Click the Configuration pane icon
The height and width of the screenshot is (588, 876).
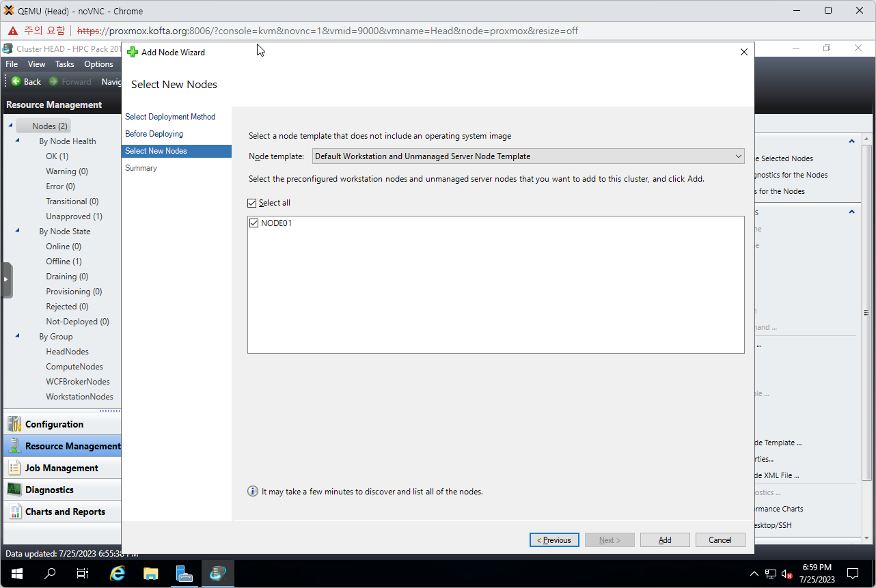tap(14, 424)
